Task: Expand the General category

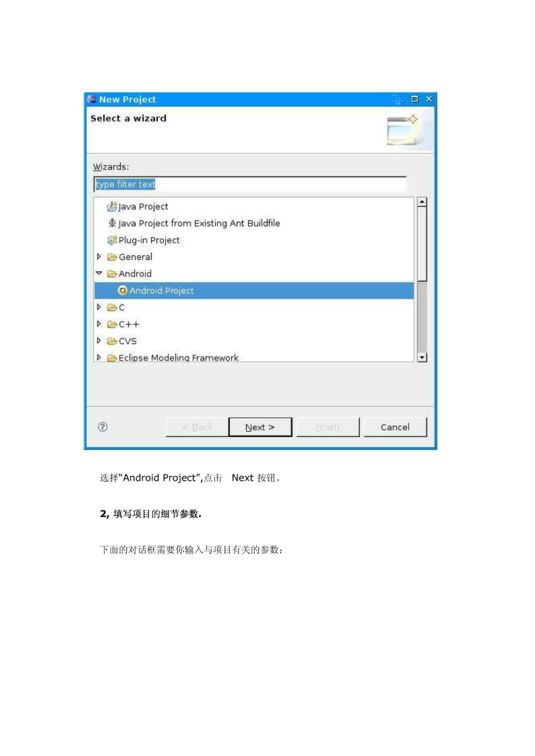Action: click(99, 256)
